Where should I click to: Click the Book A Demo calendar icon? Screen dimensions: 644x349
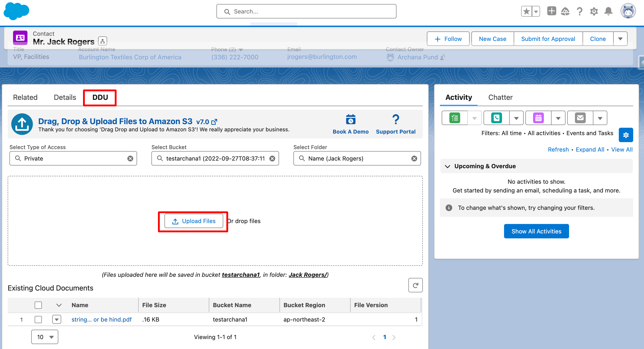pyautogui.click(x=351, y=119)
